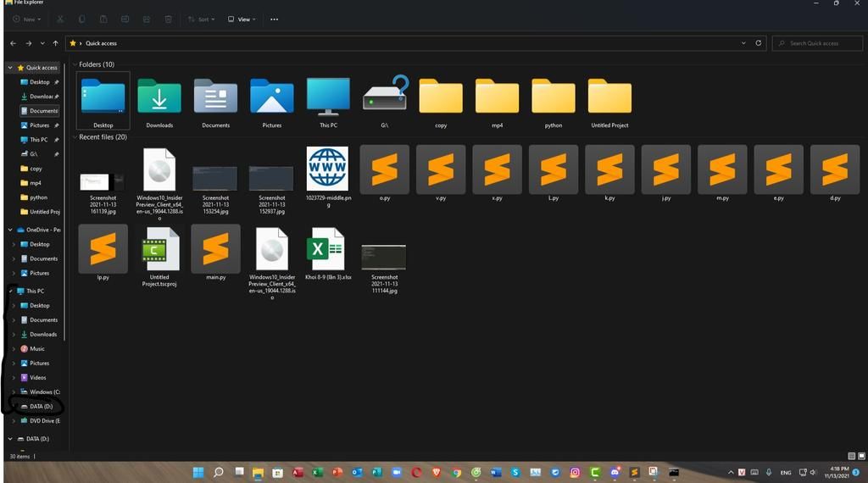Open the Untitled Project folder tile
868x483 pixels.
click(609, 103)
